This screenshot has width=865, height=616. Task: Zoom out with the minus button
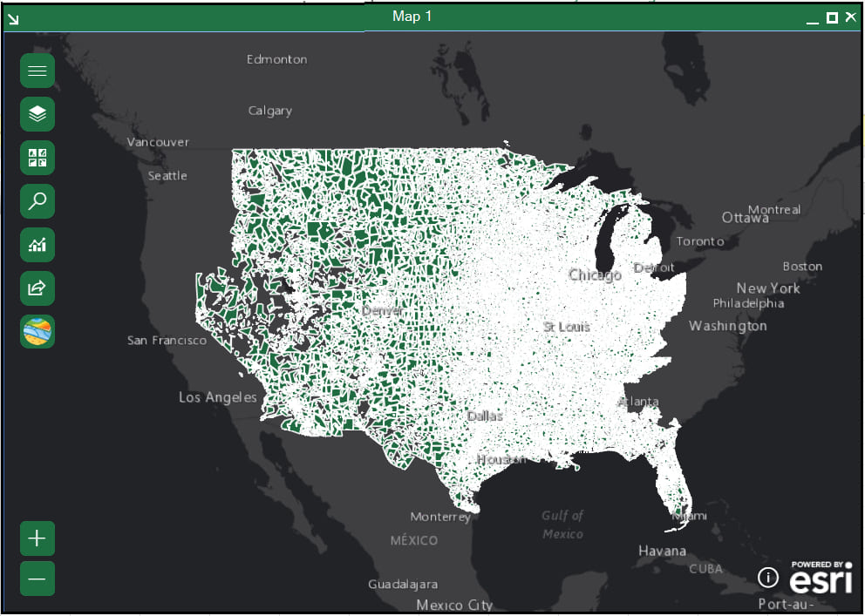click(37, 579)
